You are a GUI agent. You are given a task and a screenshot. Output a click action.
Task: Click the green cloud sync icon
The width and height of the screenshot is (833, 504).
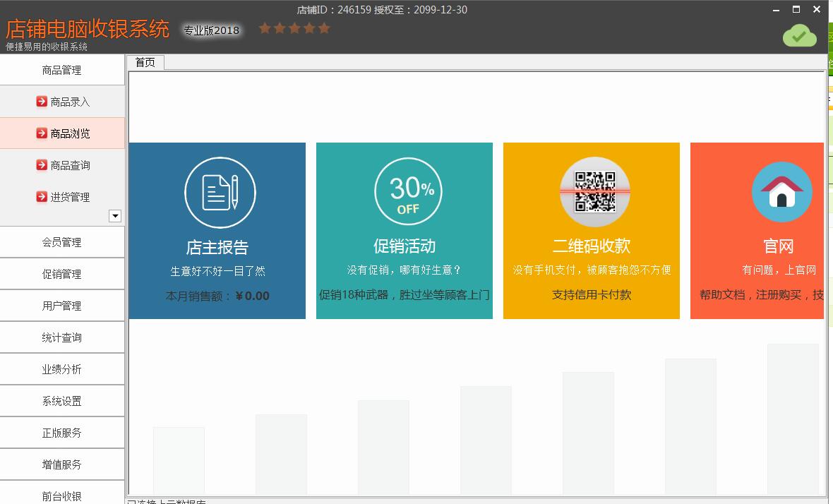coord(800,35)
